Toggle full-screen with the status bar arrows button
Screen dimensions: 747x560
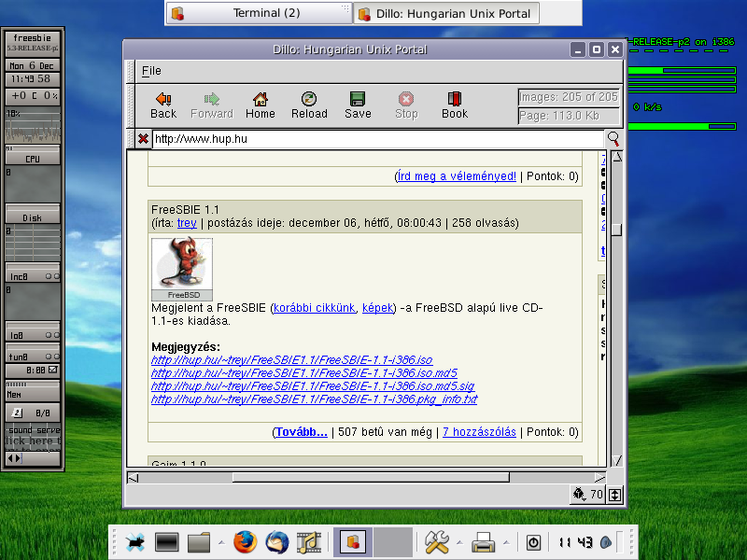614,495
